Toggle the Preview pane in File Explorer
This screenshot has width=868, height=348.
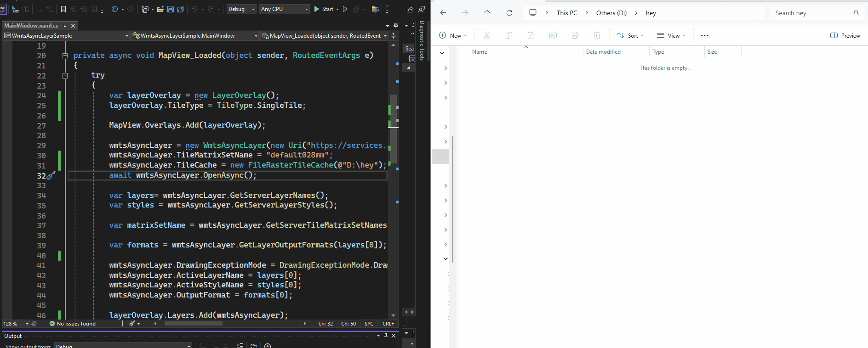tap(845, 35)
